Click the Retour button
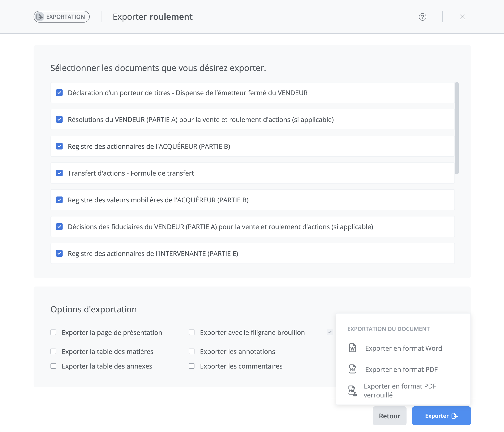The height and width of the screenshot is (432, 504). pos(389,416)
